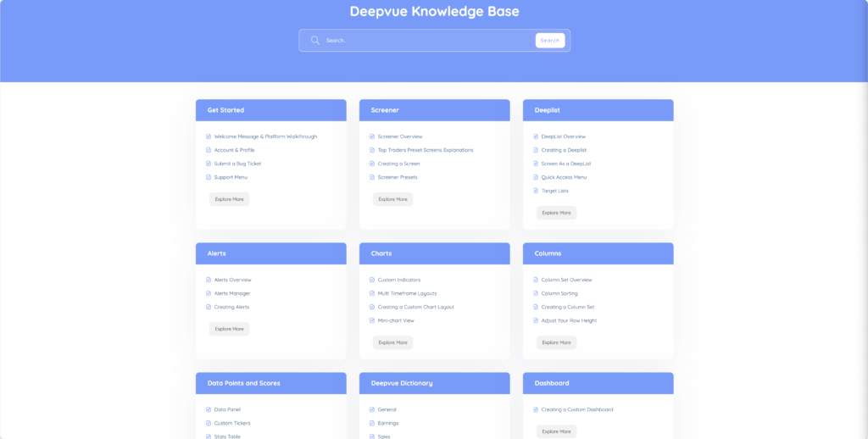Open Custom Indicators article
This screenshot has height=439, width=868.
399,280
